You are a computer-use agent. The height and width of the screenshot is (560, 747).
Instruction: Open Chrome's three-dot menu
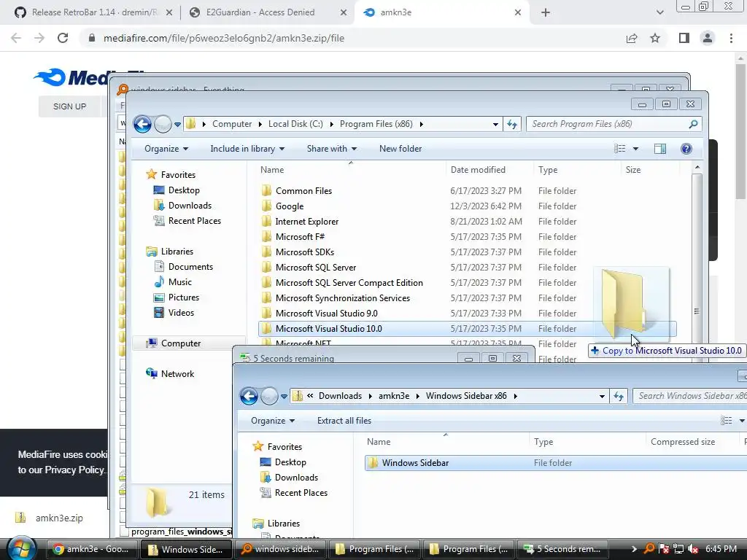click(731, 38)
